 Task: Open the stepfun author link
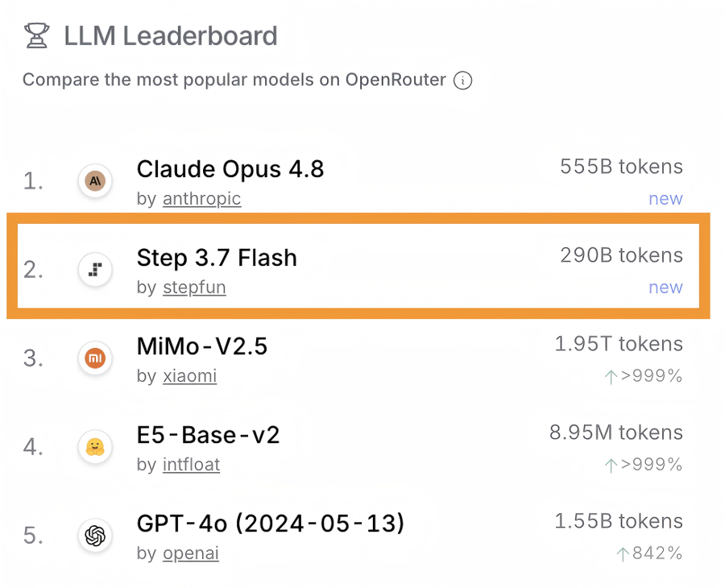[194, 288]
